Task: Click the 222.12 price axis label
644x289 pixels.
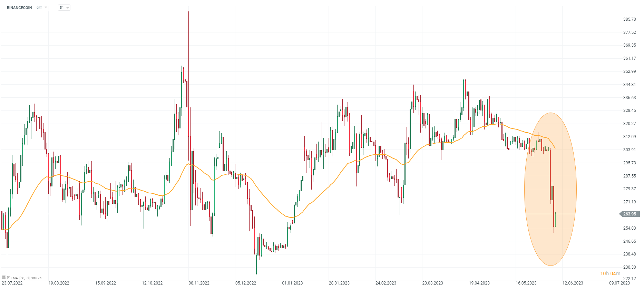Action: [629, 279]
